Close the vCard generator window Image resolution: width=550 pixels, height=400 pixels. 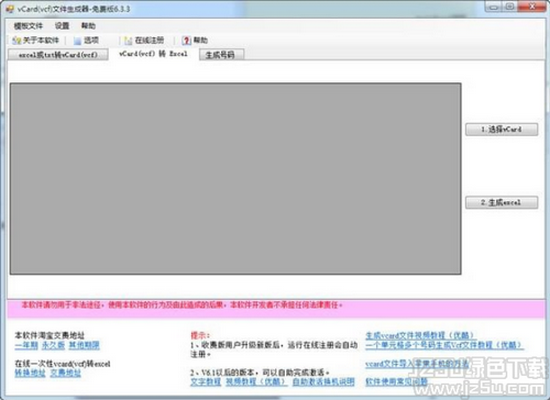click(x=531, y=7)
